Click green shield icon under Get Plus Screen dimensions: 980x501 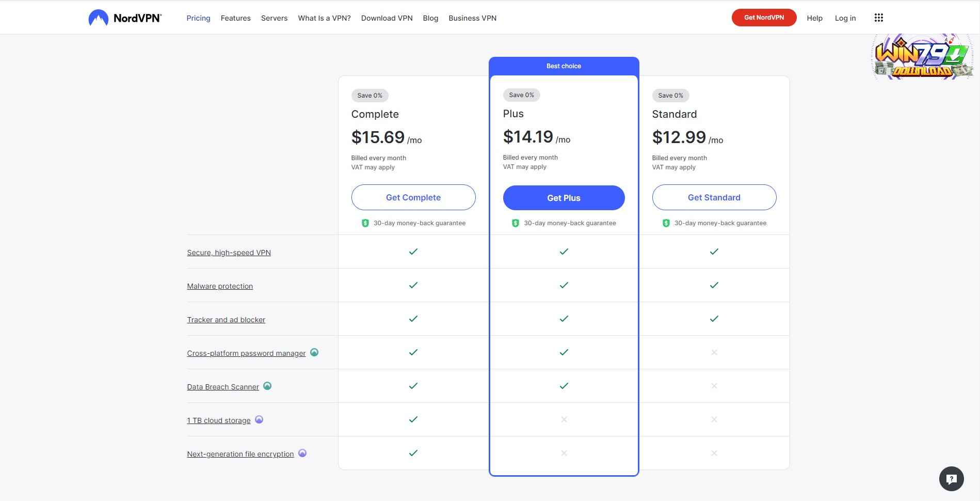coord(516,223)
